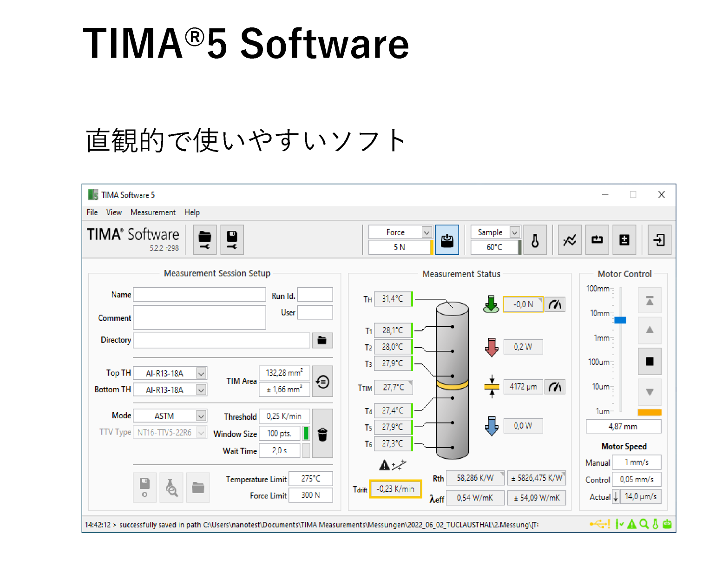Click the force touchdown icon beside force field
The width and height of the screenshot is (728, 581).
[x=447, y=240]
